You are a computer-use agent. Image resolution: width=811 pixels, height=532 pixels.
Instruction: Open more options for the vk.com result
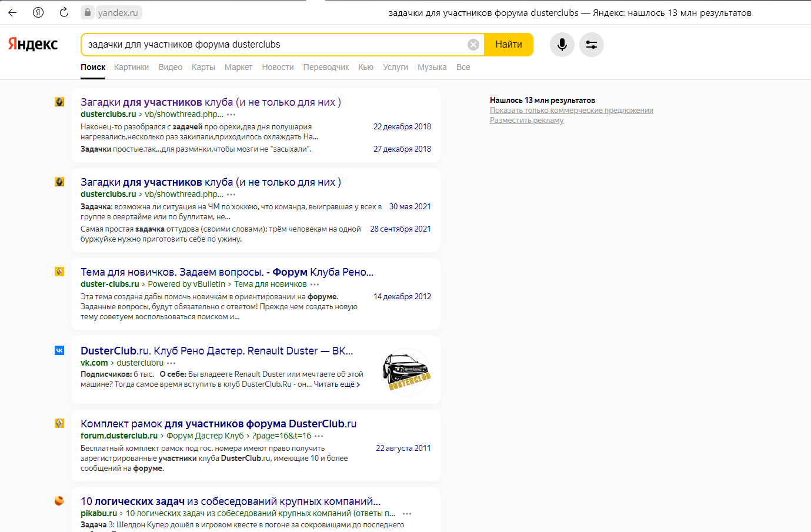(171, 363)
